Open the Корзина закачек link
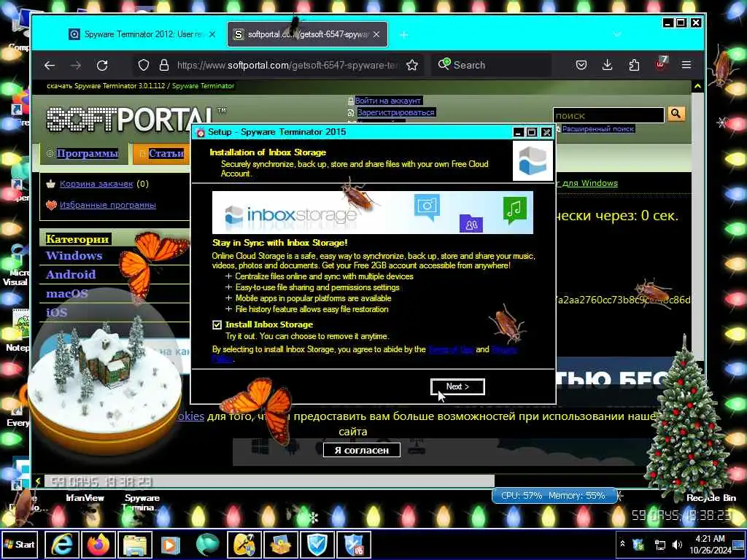The width and height of the screenshot is (747, 560). pyautogui.click(x=96, y=184)
